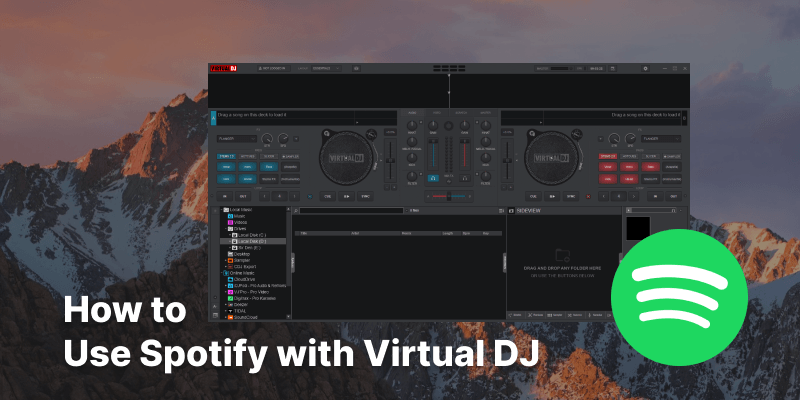The height and width of the screenshot is (400, 800).
Task: Toggle right deck headphone cue button
Action: click(x=464, y=179)
